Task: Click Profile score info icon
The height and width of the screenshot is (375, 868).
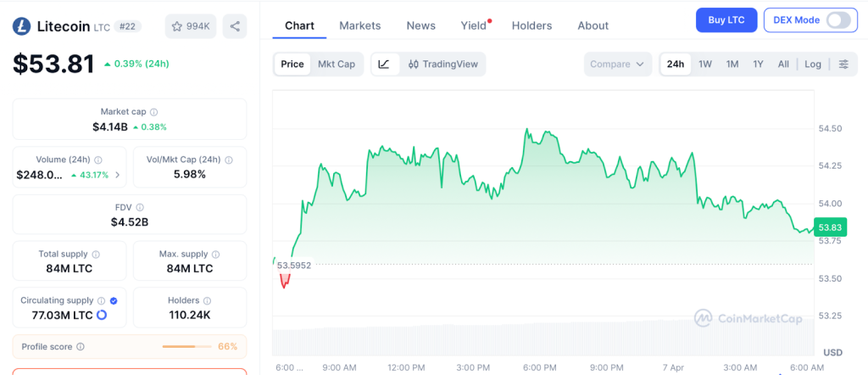Action: pos(81,347)
